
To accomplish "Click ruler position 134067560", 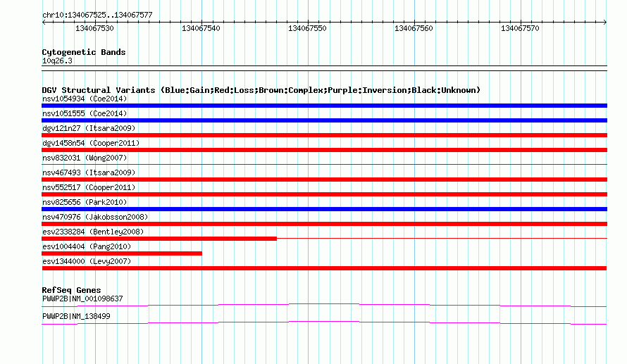I will 414,28.
